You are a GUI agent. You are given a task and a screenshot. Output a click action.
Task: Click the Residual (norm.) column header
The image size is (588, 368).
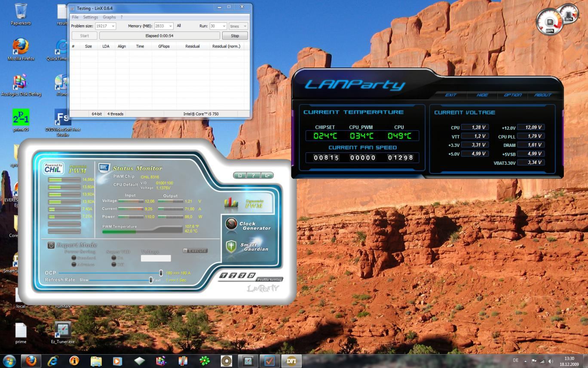point(226,46)
